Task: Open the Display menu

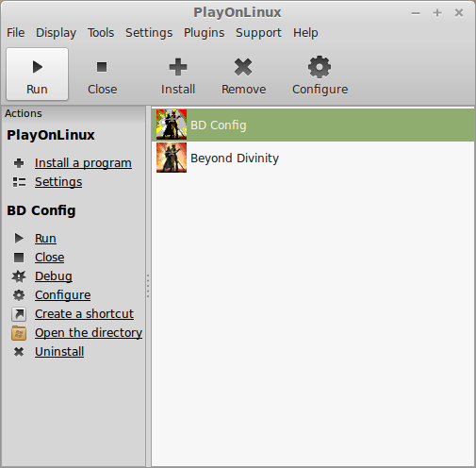Action: 56,33
